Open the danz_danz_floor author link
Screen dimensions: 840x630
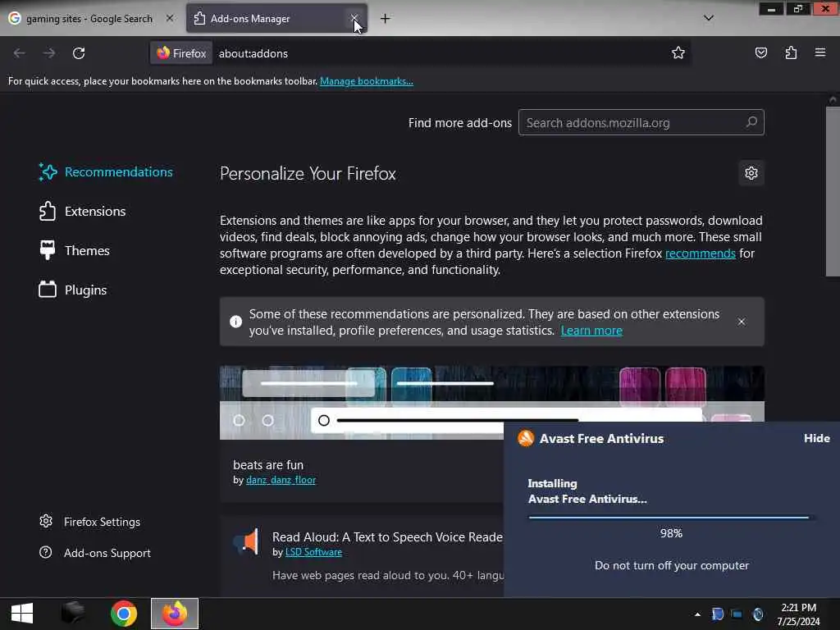(x=281, y=480)
